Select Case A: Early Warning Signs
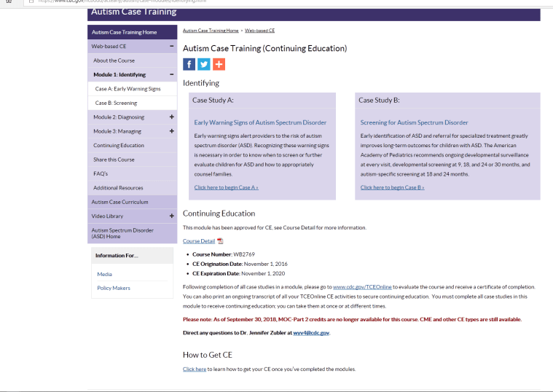Image resolution: width=553 pixels, height=392 pixels. point(128,89)
